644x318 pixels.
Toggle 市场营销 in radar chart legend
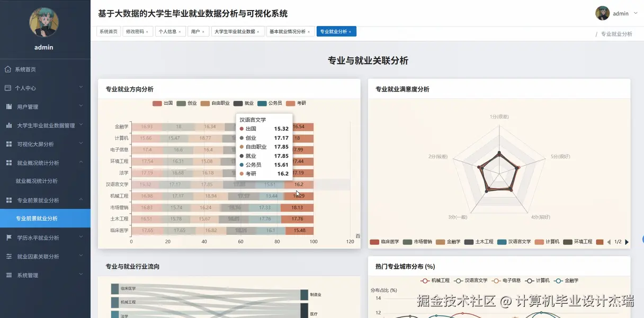pyautogui.click(x=417, y=242)
